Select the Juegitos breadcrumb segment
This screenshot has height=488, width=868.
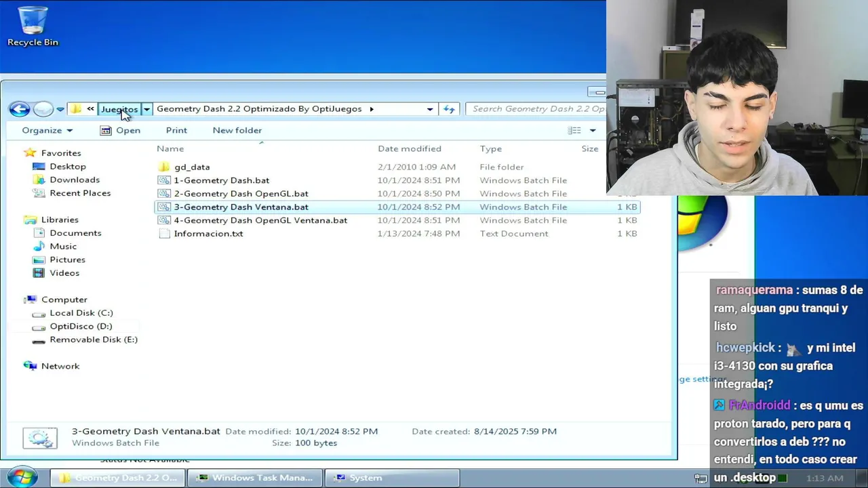119,109
